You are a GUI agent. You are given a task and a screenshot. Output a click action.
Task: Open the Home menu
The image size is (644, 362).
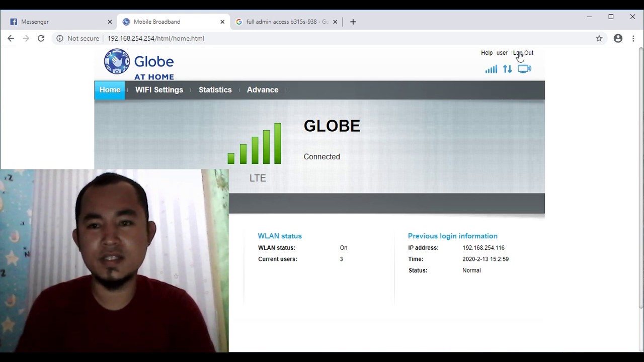click(x=110, y=90)
